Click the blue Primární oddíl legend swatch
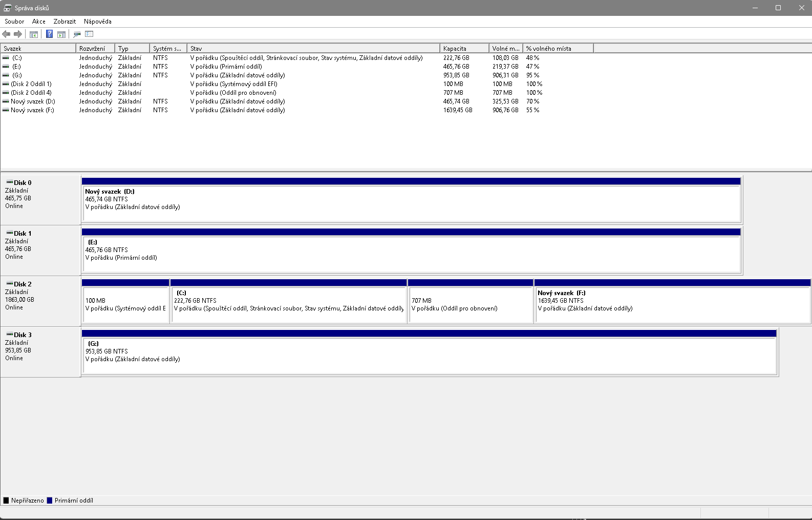Screen dimensions: 812x520 (x=50, y=501)
